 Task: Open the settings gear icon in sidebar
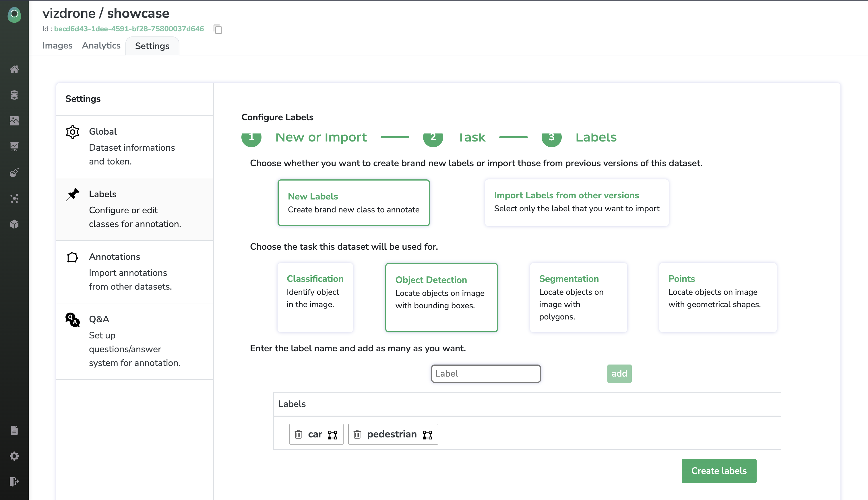(x=14, y=456)
